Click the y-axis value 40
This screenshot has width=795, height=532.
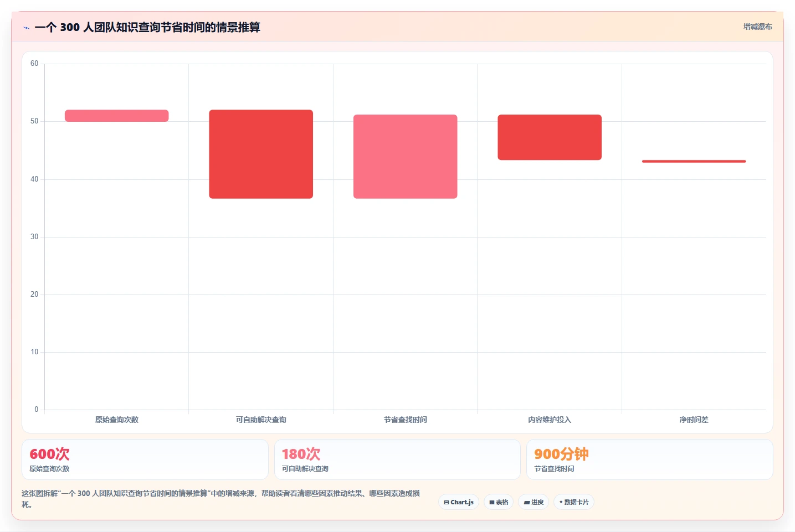point(34,179)
